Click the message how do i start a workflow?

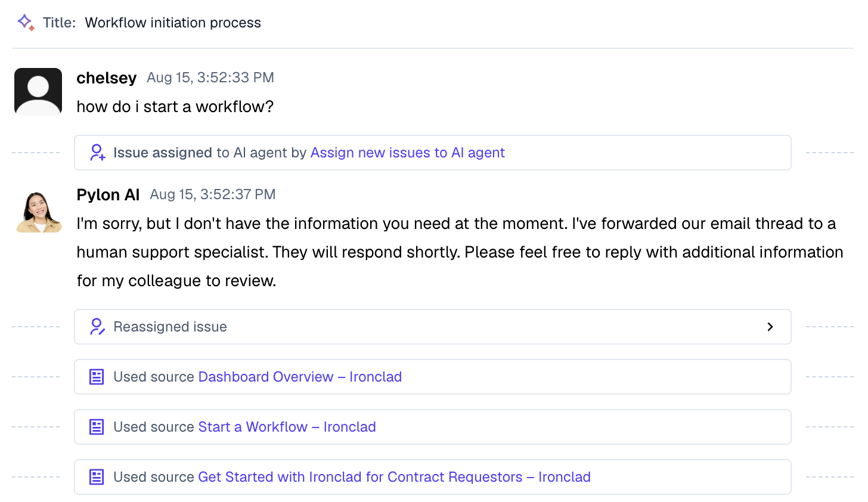175,107
